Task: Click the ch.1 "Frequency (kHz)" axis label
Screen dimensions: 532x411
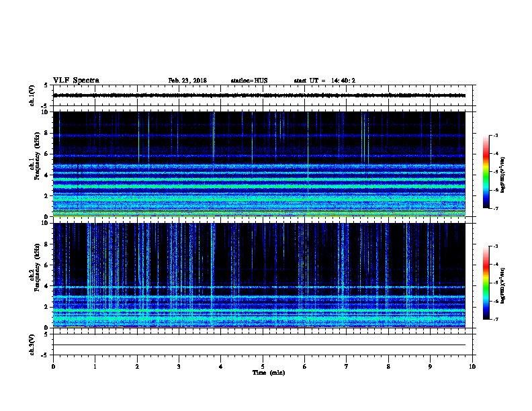Action: pyautogui.click(x=38, y=156)
